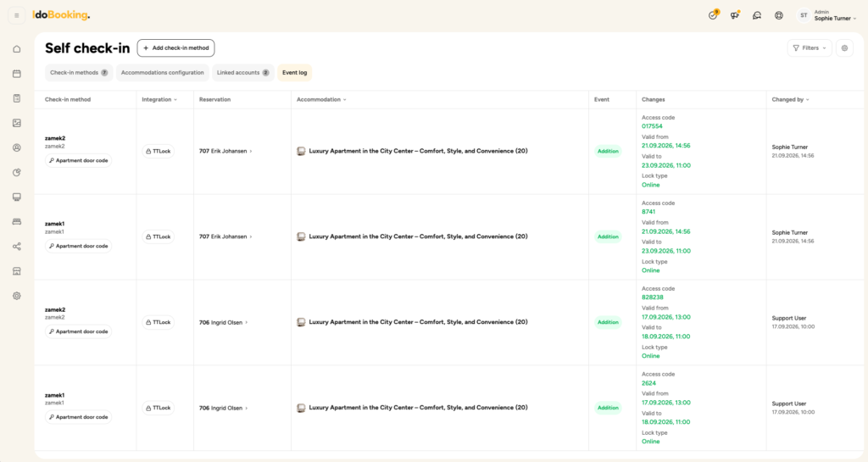The height and width of the screenshot is (462, 868).
Task: Switch to the Accommodations configuration tab
Action: [x=162, y=73]
